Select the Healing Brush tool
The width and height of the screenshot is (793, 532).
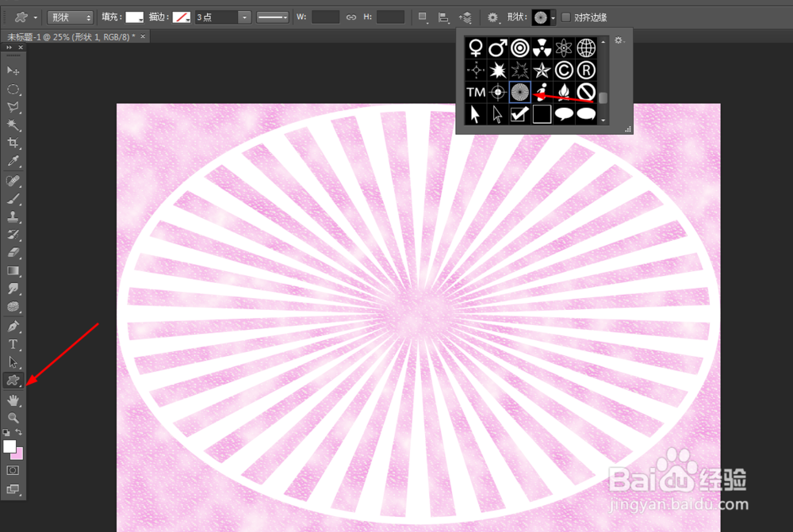coord(13,181)
